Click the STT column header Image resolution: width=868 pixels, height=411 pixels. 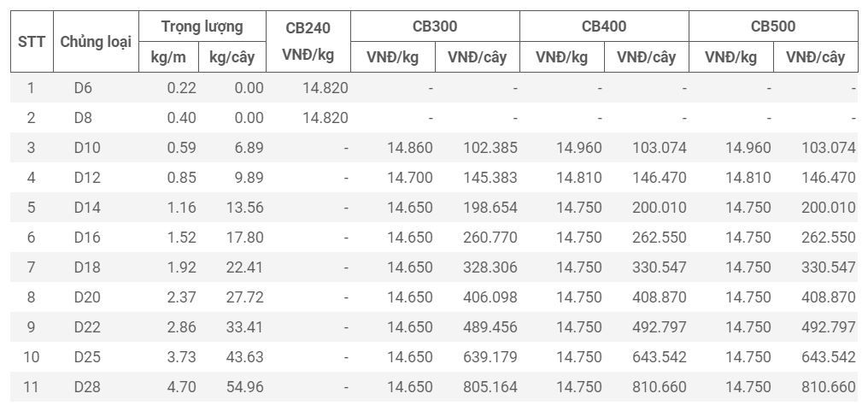coord(32,42)
